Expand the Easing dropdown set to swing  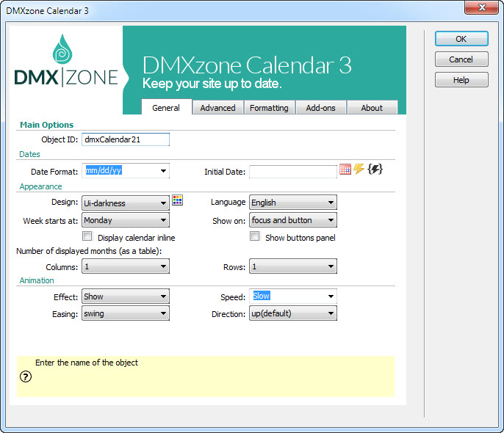coord(126,313)
